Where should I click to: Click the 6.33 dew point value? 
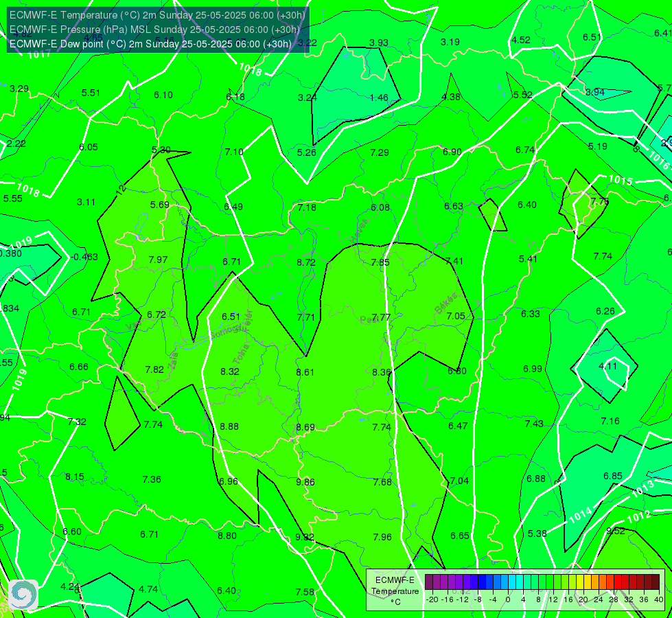[x=531, y=314]
